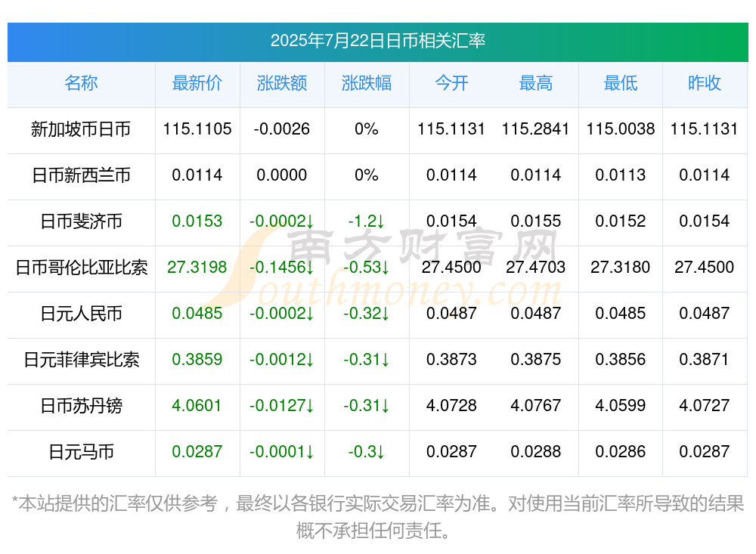756x554 pixels.
Task: Click the -0.0127↓ change amount
Action: [x=282, y=406]
